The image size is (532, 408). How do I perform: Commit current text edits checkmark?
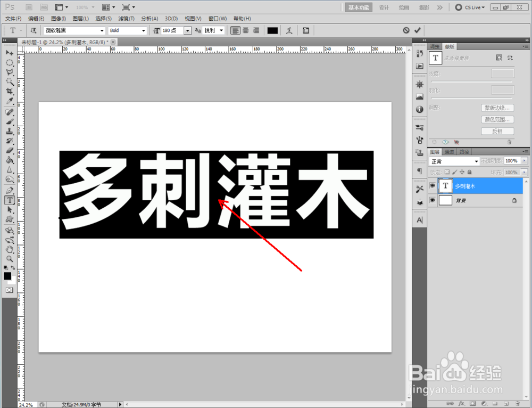417,30
